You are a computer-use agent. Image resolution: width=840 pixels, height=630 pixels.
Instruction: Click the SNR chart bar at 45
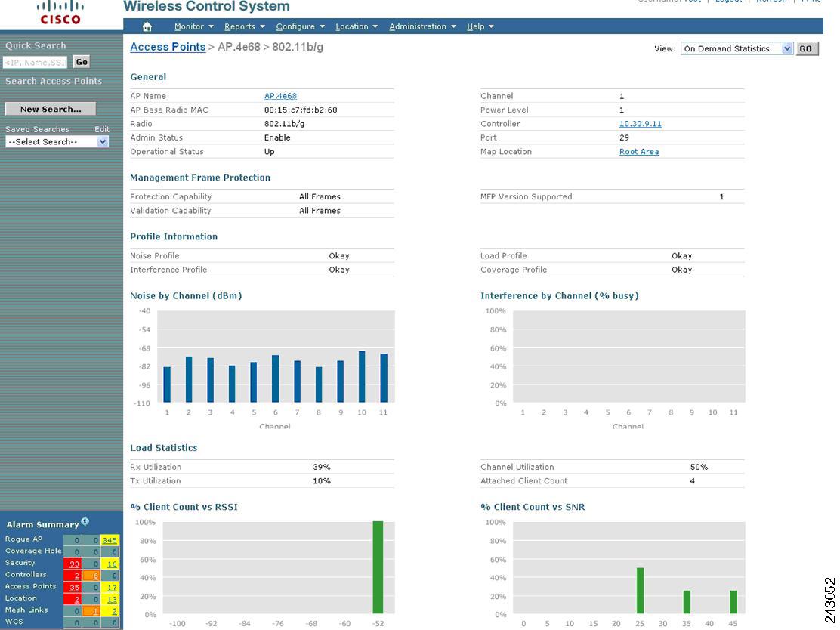pyautogui.click(x=733, y=602)
